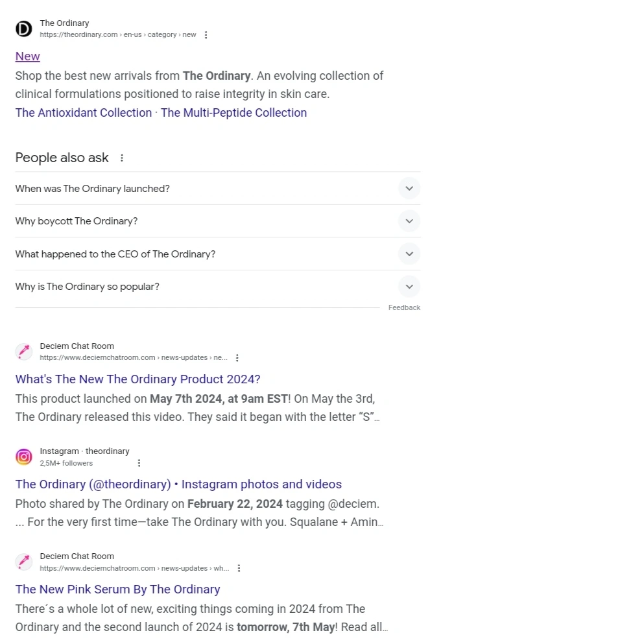
Task: Open three-dot menu beside Instagram followers
Action: coord(139,463)
